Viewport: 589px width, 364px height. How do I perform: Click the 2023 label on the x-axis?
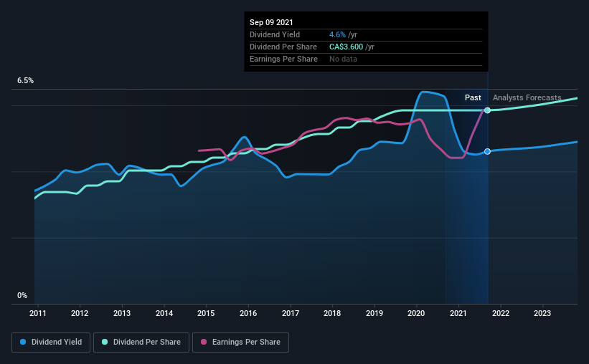542,313
